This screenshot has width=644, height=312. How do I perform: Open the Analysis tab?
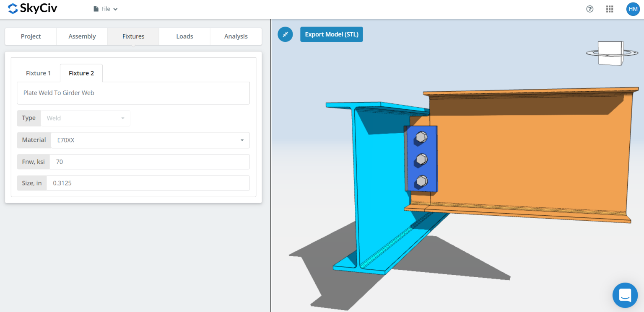coord(236,36)
